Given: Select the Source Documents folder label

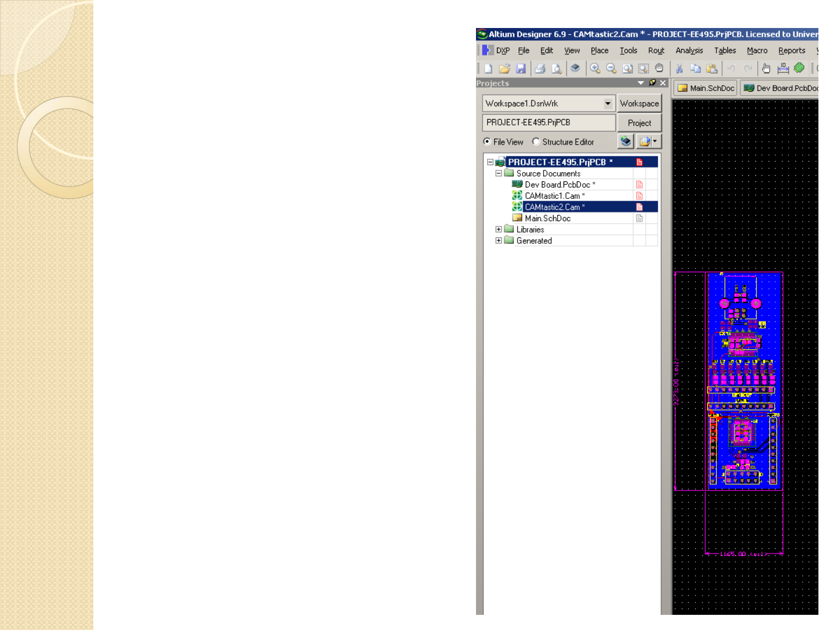Looking at the screenshot, I should point(548,173).
